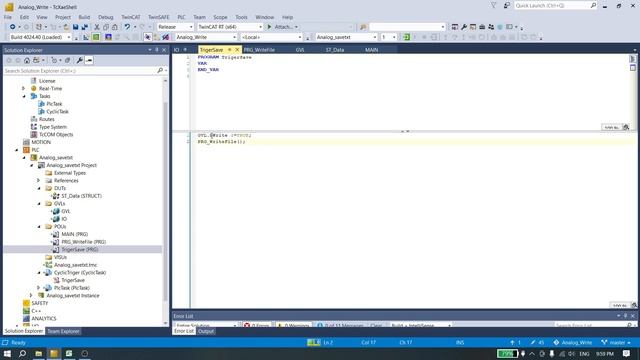
Task: Select MAIN (PRG) in the tree
Action: click(75, 234)
